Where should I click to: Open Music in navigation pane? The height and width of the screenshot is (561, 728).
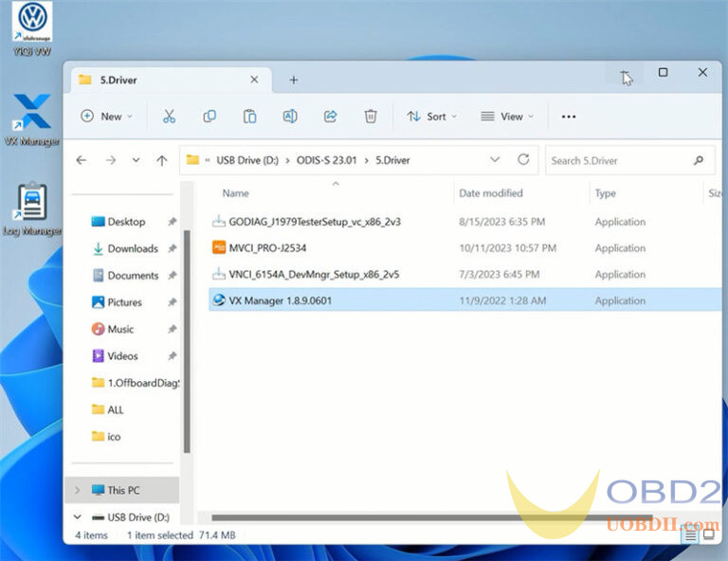(x=120, y=330)
